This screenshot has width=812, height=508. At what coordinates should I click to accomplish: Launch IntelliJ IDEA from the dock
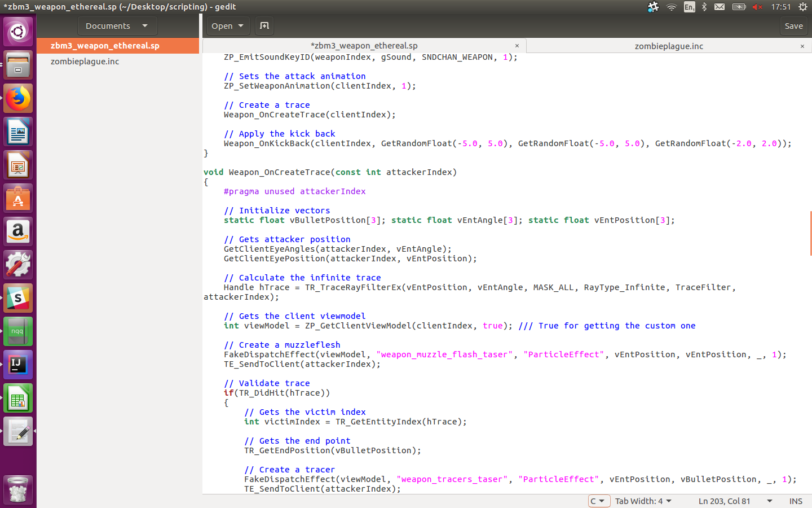[x=18, y=365]
